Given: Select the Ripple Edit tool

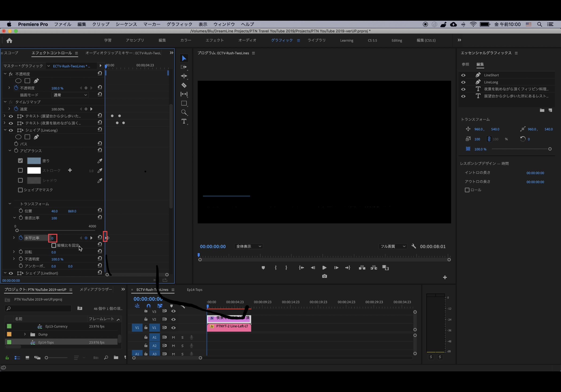Looking at the screenshot, I should [x=184, y=76].
